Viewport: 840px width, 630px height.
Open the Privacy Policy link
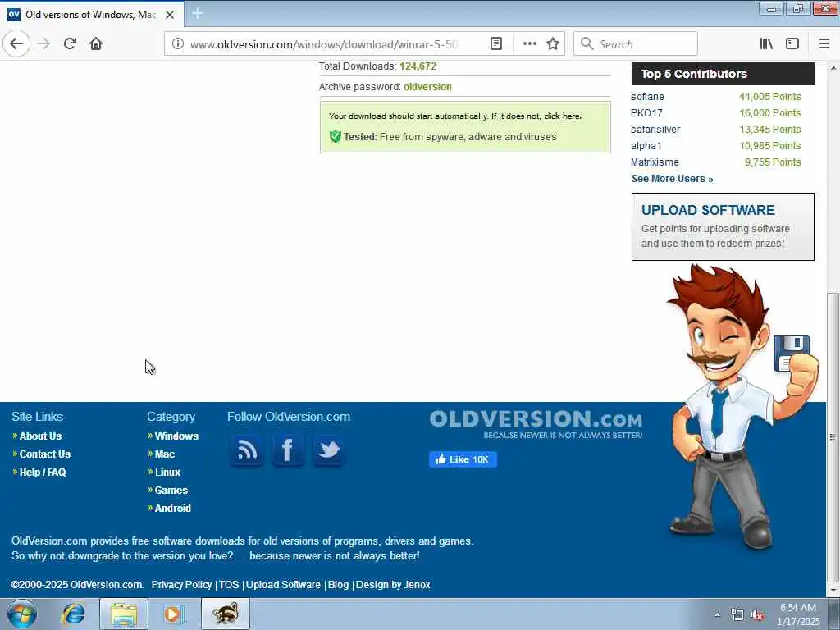(181, 585)
